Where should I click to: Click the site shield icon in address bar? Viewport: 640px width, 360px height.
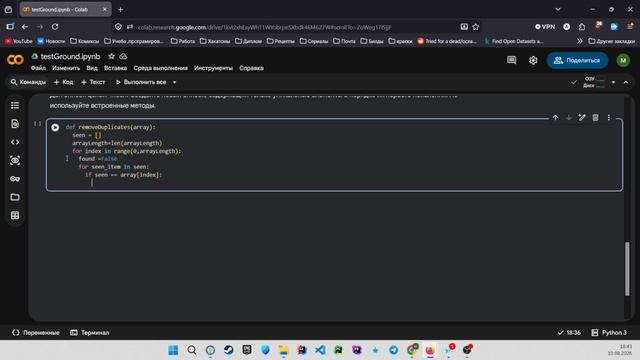click(x=118, y=27)
